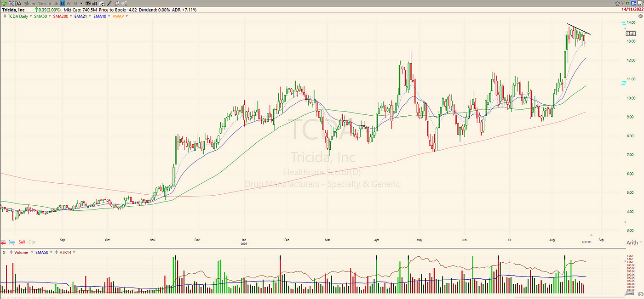644x299 pixels.
Task: Switch to the minute (m) timeframe
Action: click(33, 4)
